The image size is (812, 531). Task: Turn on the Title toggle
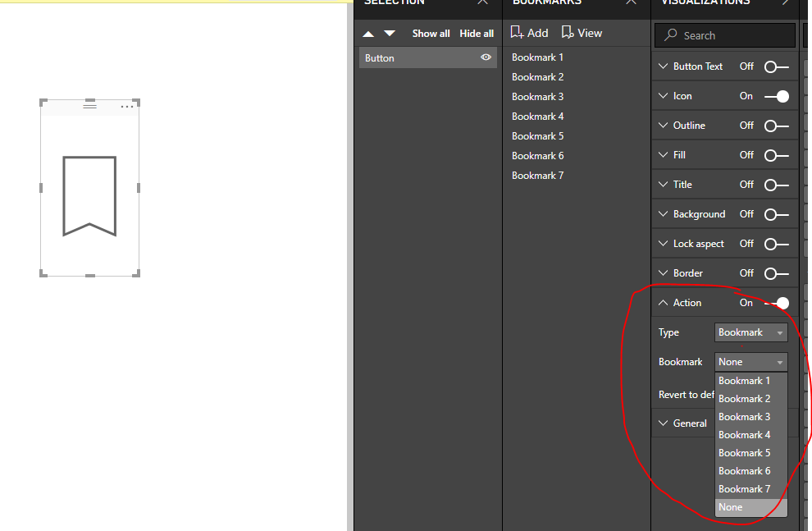[776, 185]
